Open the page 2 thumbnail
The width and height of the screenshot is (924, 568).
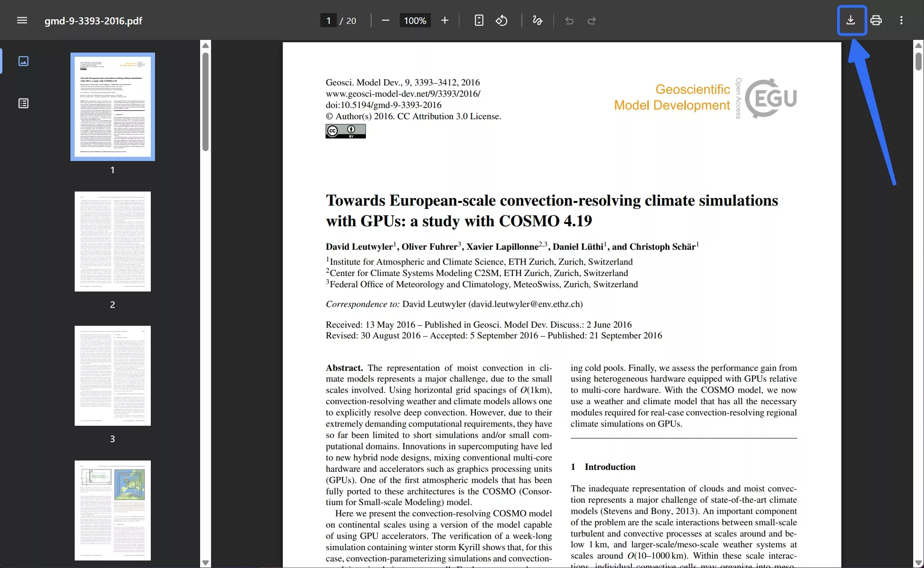[113, 241]
